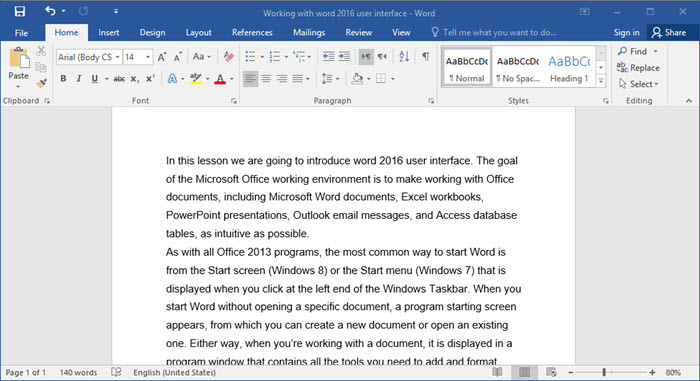The image size is (700, 381).
Task: Open font color dropdown arrow
Action: (x=232, y=79)
